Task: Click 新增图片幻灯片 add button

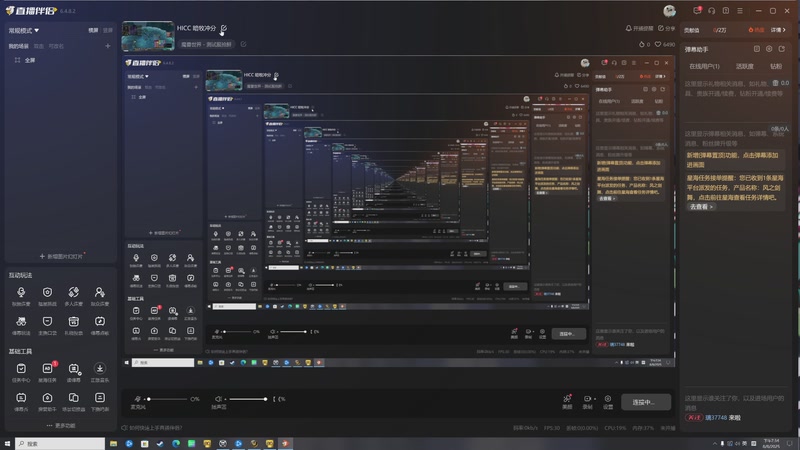Action: coord(61,256)
